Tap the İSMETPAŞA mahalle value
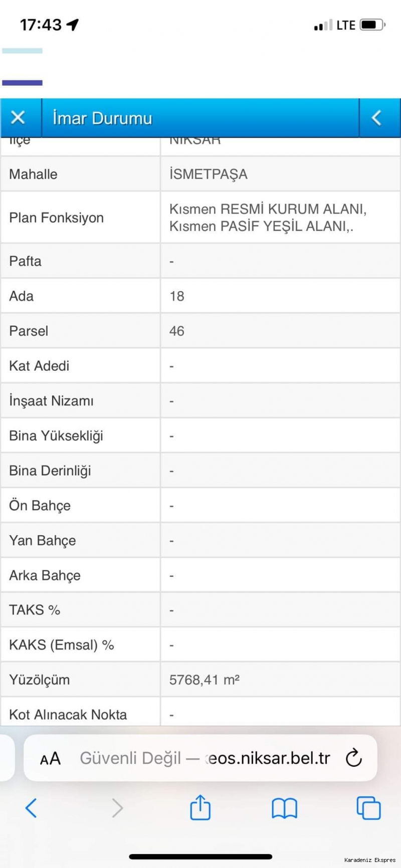Image resolution: width=401 pixels, height=868 pixels. (209, 174)
